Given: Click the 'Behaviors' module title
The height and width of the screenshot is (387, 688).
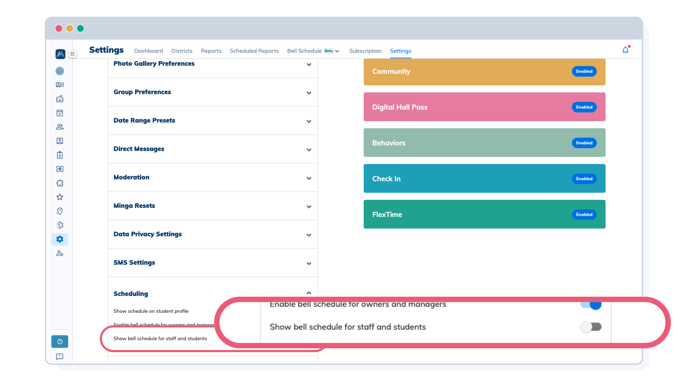Looking at the screenshot, I should [389, 143].
